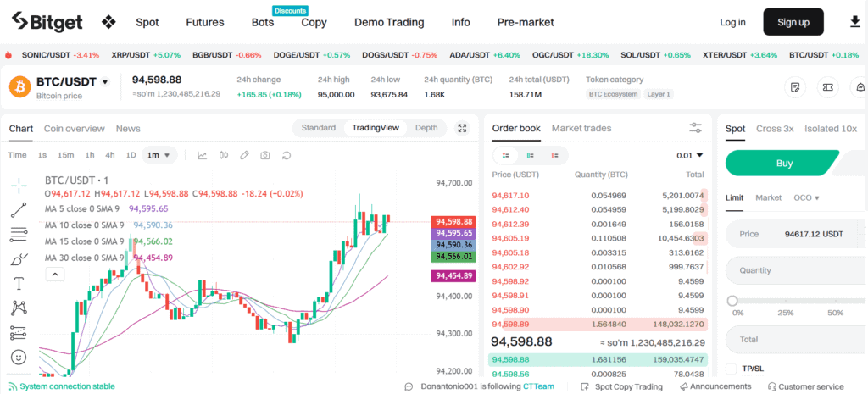The width and height of the screenshot is (868, 394).
Task: Enable the TP/SL checkbox
Action: click(x=731, y=369)
